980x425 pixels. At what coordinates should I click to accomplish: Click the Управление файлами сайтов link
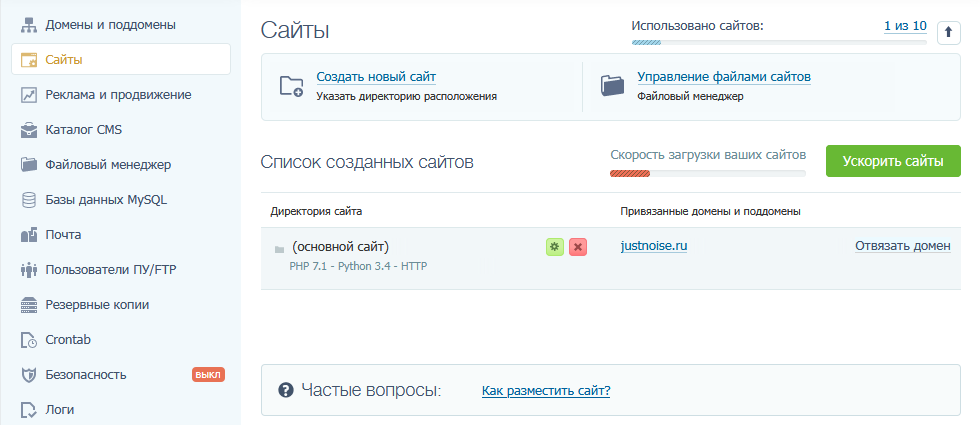point(724,77)
